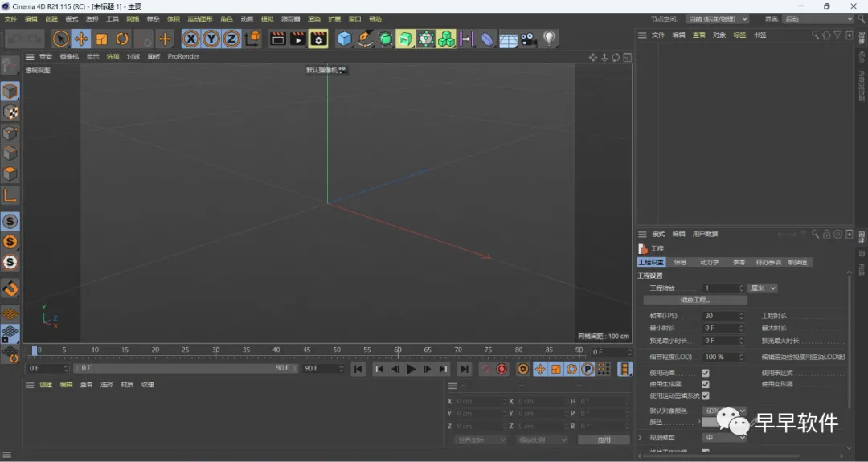Open the 缩放比例 size mode dropdown
This screenshot has width=868, height=462.
pos(542,440)
